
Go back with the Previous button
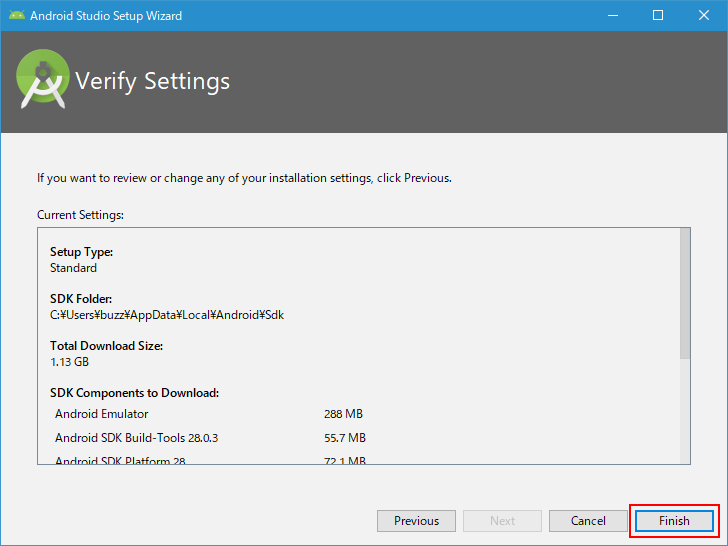point(416,521)
